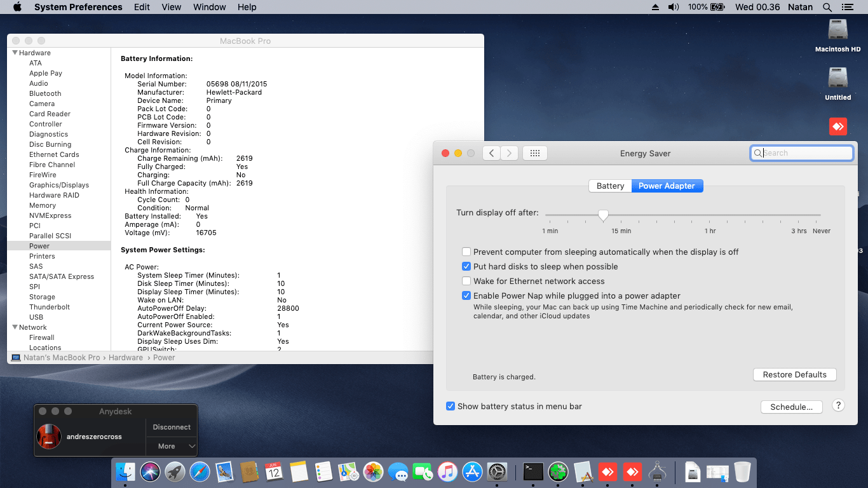Open the Natan user menu
The height and width of the screenshot is (488, 868).
click(x=800, y=7)
